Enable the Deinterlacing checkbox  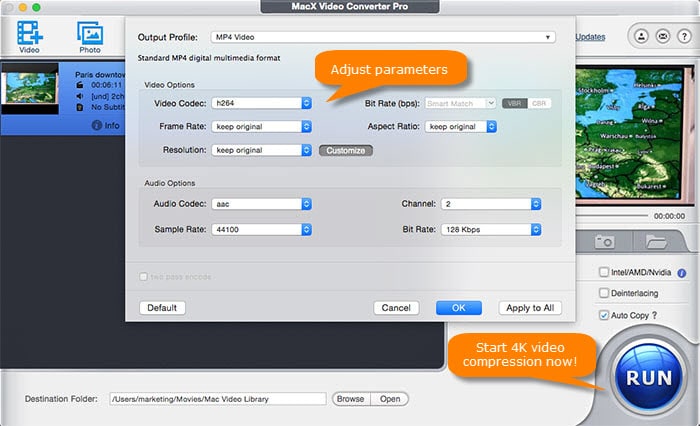pyautogui.click(x=604, y=293)
